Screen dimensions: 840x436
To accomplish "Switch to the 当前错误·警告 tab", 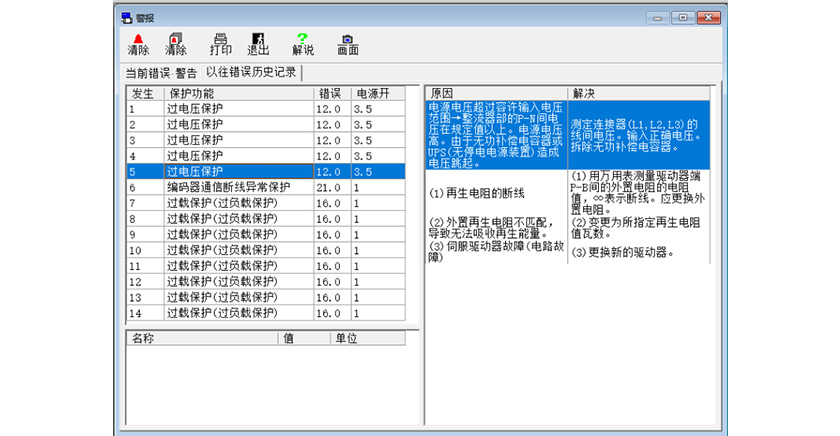I will (x=161, y=73).
